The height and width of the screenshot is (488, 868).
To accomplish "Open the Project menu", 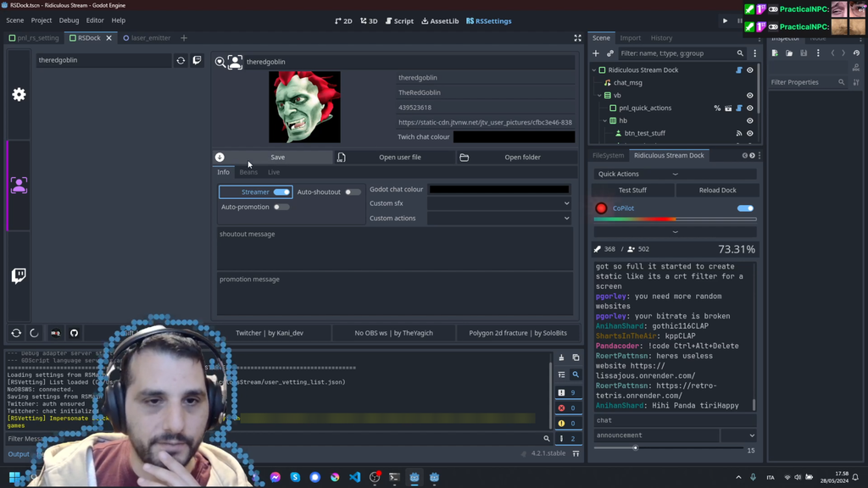I will pos(41,20).
